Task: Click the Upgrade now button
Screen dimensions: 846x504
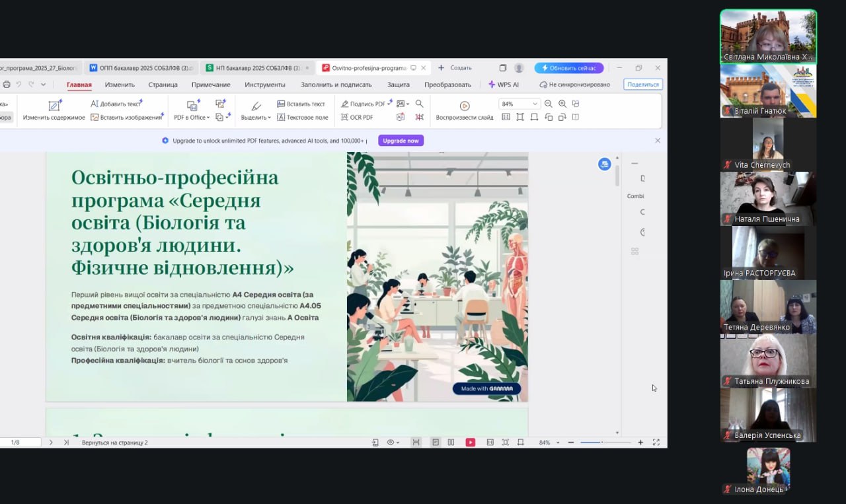Action: click(401, 141)
